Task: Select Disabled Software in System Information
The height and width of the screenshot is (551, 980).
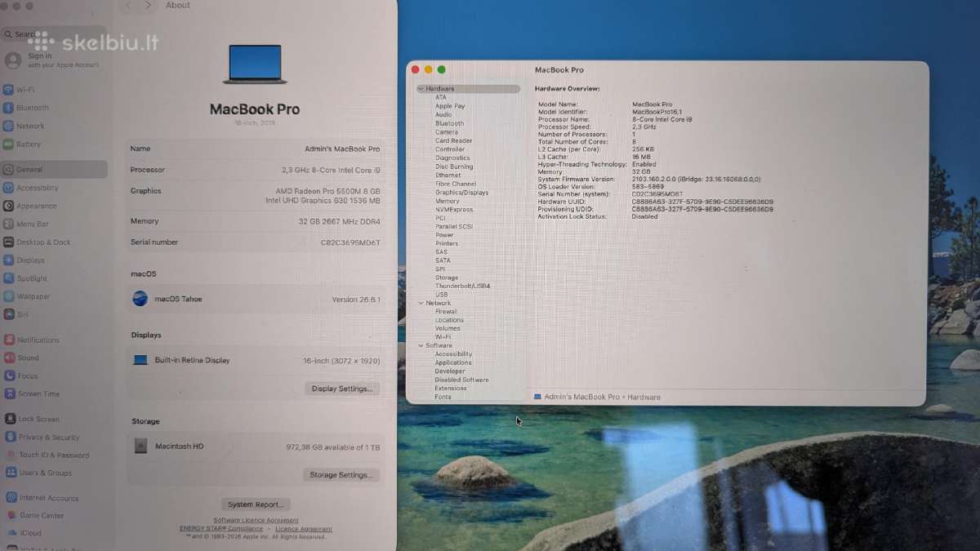Action: coord(461,380)
